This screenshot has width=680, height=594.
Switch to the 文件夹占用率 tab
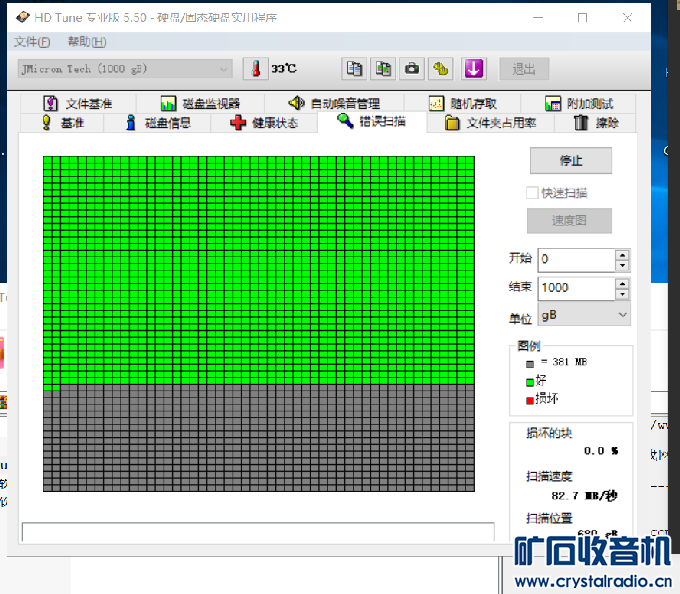click(490, 123)
